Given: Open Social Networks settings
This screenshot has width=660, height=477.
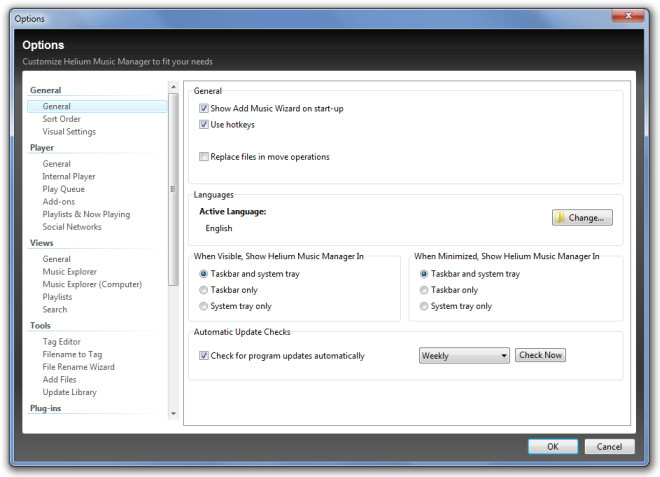Looking at the screenshot, I should click(x=72, y=227).
